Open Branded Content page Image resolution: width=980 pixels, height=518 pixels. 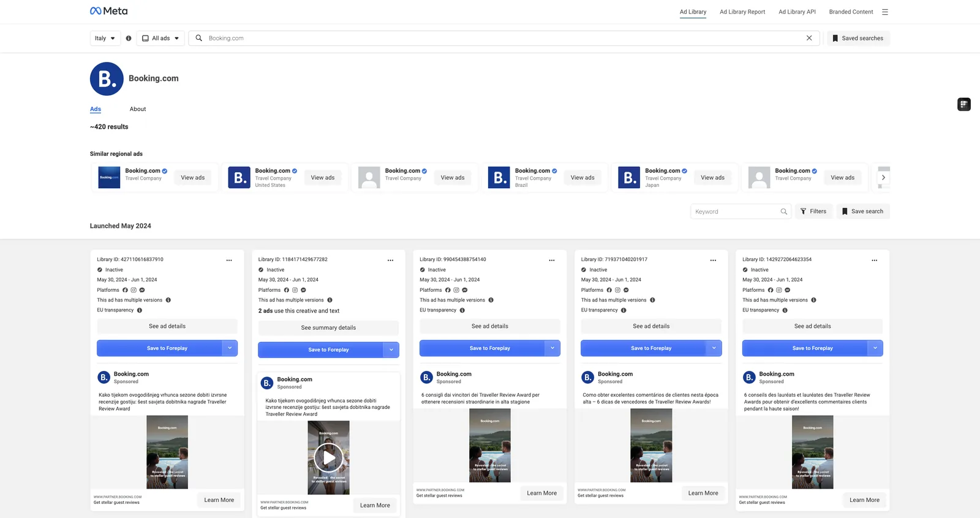pyautogui.click(x=851, y=12)
